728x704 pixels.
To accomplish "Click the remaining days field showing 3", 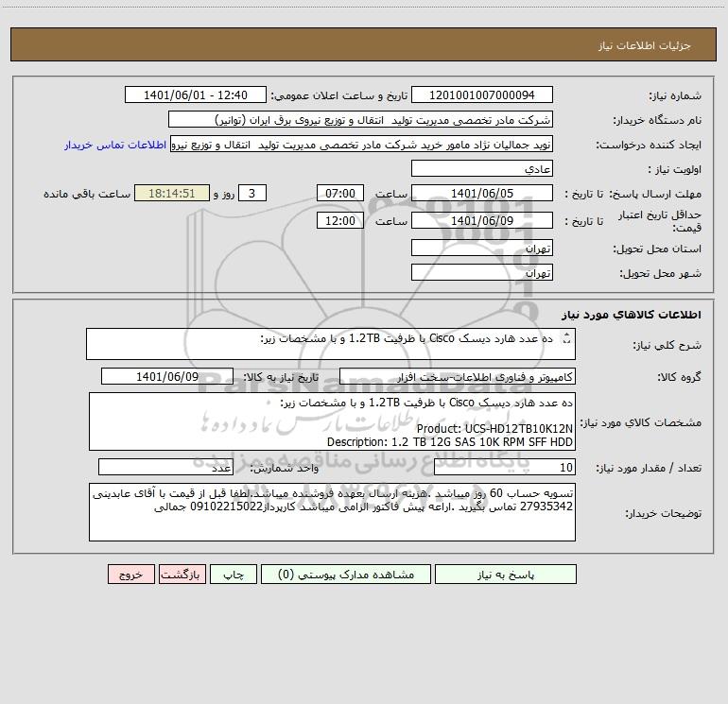I will (252, 193).
